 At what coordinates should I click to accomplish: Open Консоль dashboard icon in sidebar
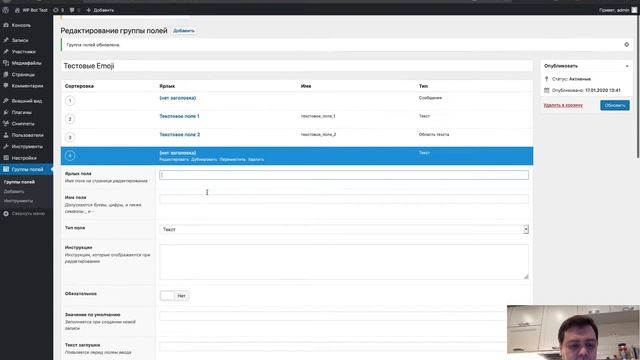(6, 25)
